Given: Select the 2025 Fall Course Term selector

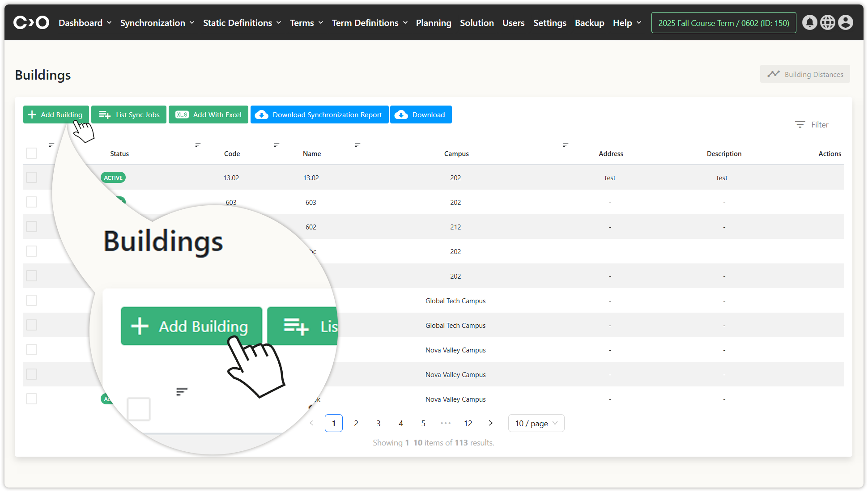Looking at the screenshot, I should (723, 23).
